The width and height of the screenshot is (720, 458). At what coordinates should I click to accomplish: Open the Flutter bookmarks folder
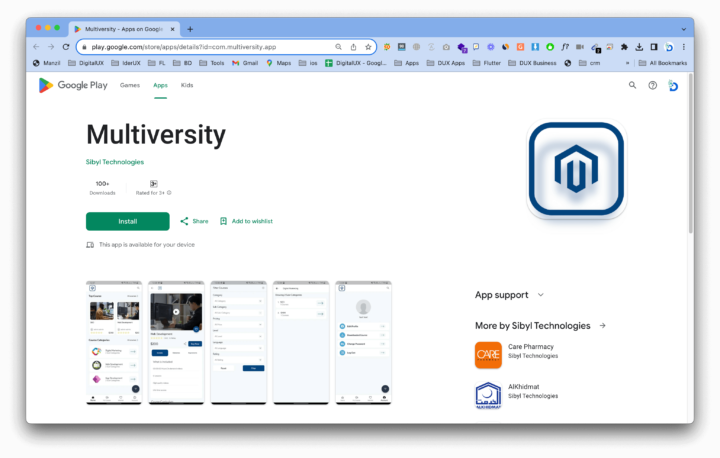(487, 63)
